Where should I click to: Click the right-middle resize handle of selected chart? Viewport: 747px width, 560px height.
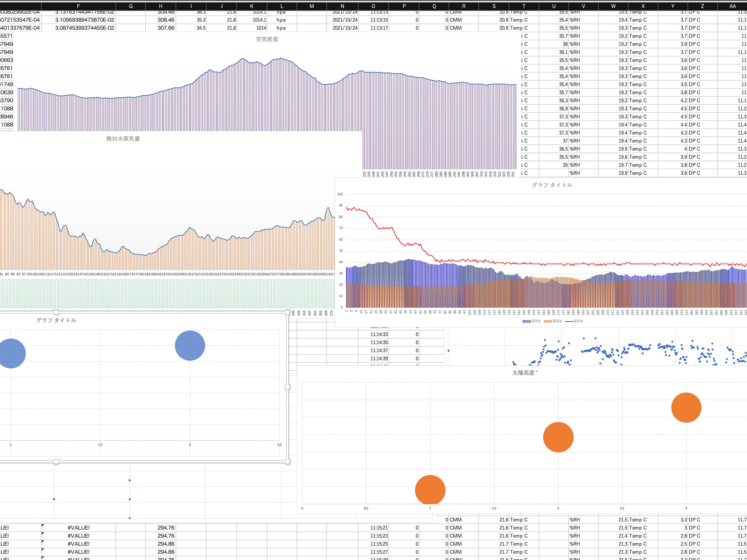(287, 387)
